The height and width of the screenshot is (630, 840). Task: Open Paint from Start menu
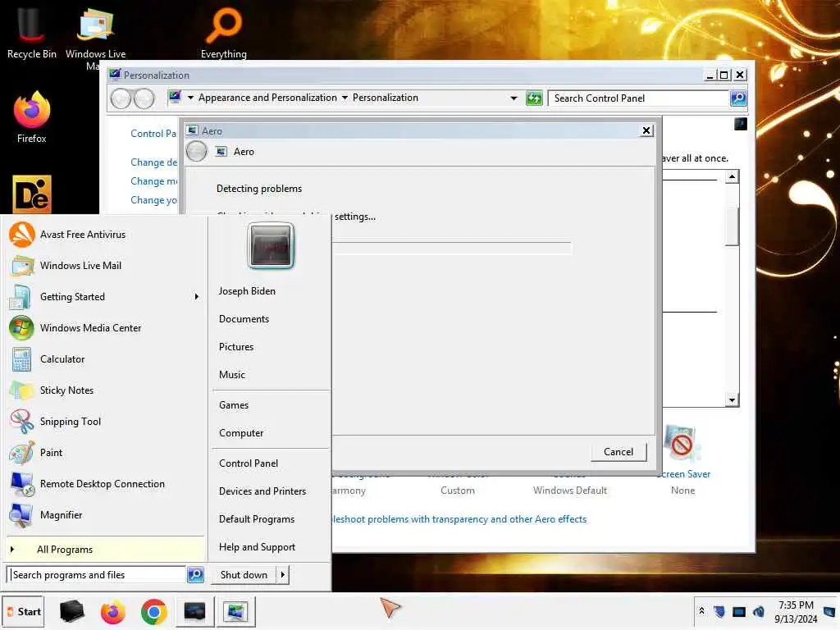point(105,453)
